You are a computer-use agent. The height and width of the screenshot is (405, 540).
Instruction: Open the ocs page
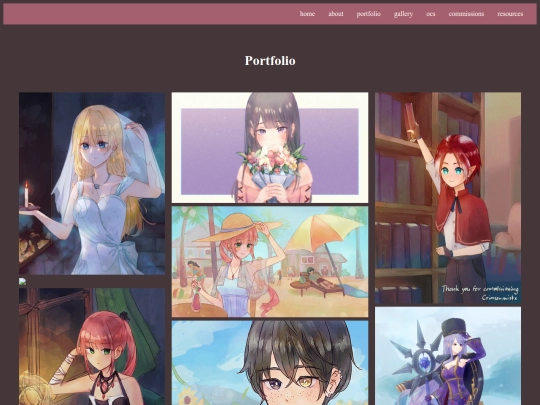coord(430,14)
